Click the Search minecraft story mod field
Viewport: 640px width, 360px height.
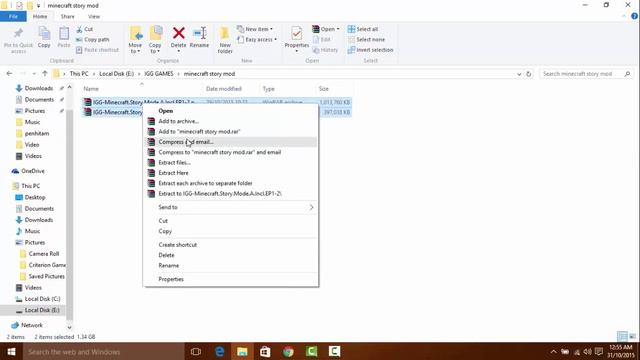[587, 74]
